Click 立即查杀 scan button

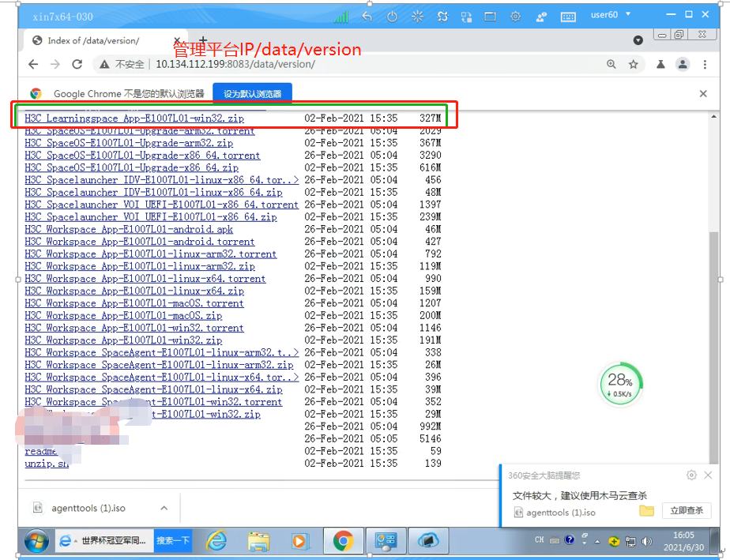coord(687,511)
